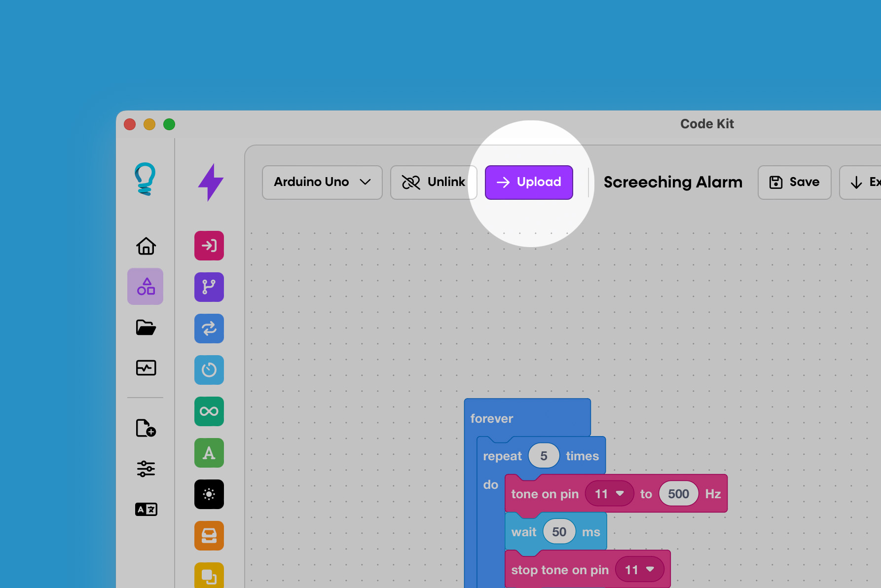The width and height of the screenshot is (881, 588).
Task: Open pin selector on tone block
Action: point(610,493)
